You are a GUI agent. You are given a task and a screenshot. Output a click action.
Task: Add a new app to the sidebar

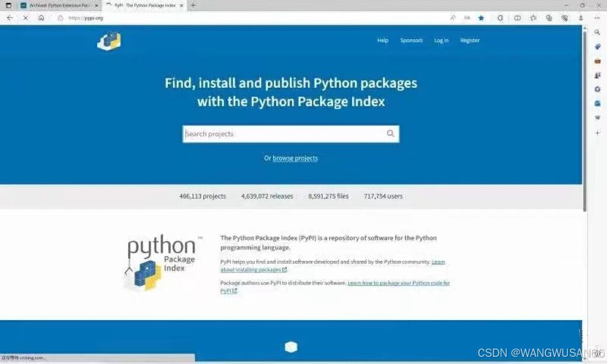598,133
